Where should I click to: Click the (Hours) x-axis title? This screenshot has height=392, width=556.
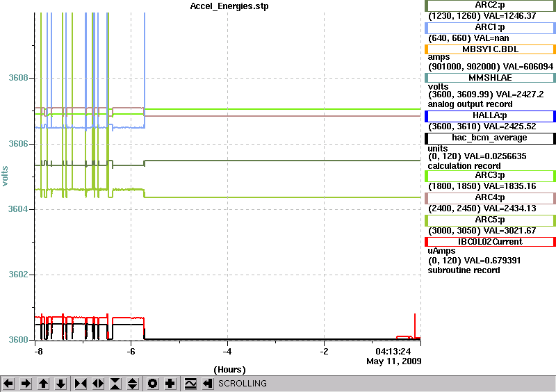(x=229, y=370)
